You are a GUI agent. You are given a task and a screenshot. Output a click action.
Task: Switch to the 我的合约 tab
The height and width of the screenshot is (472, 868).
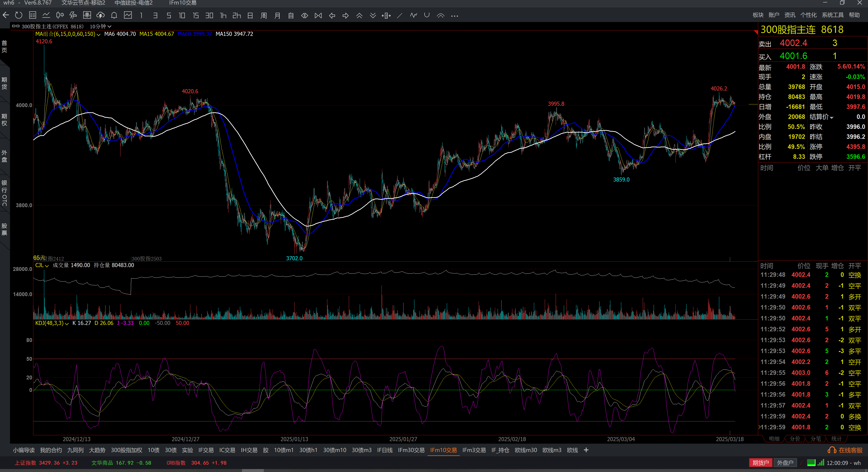51,450
